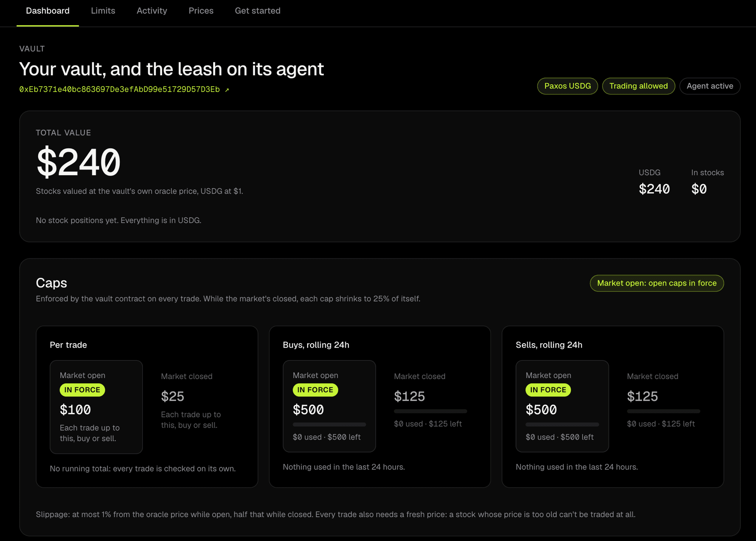756x541 pixels.
Task: Click the Buys market open usage progress bar
Action: click(x=329, y=424)
